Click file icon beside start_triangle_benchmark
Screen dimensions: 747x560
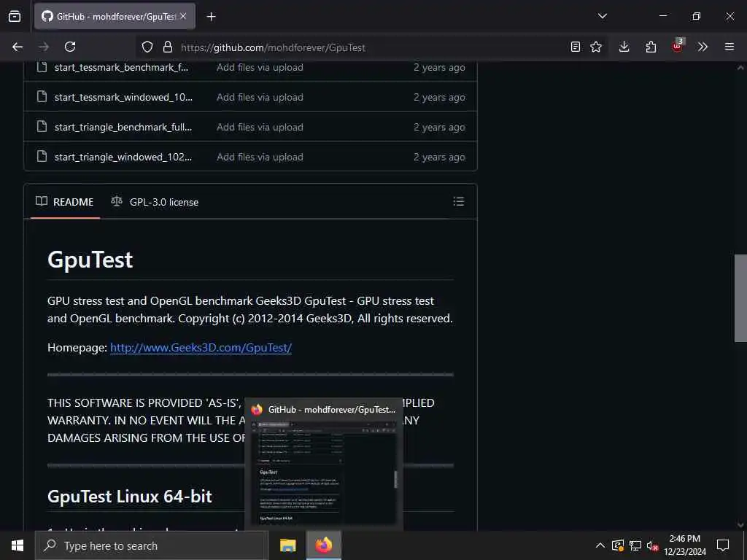click(42, 127)
